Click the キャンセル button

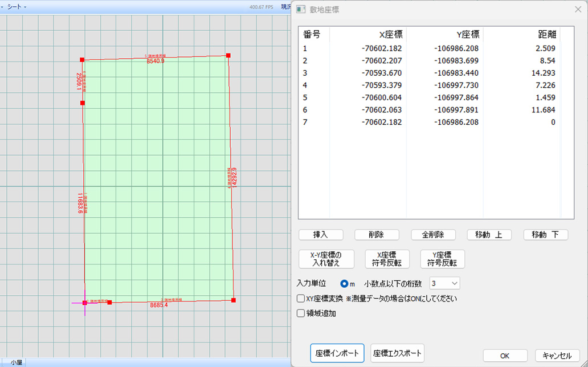pyautogui.click(x=557, y=356)
